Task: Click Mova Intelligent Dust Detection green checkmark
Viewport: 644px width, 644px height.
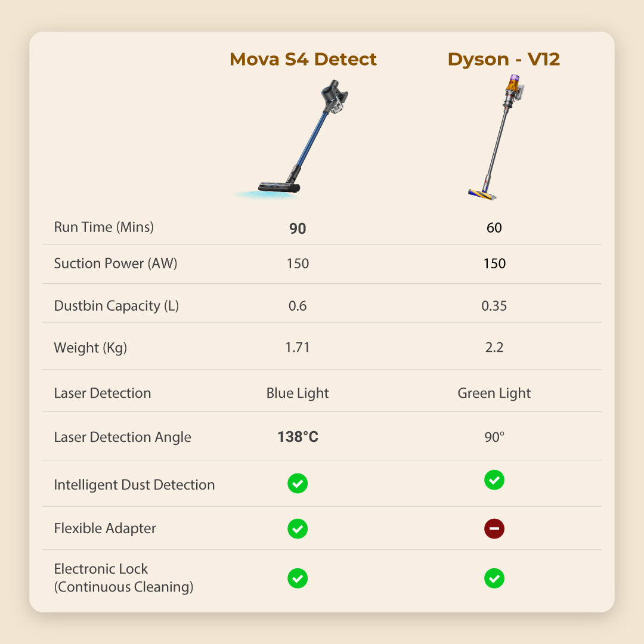Action: pos(298,484)
